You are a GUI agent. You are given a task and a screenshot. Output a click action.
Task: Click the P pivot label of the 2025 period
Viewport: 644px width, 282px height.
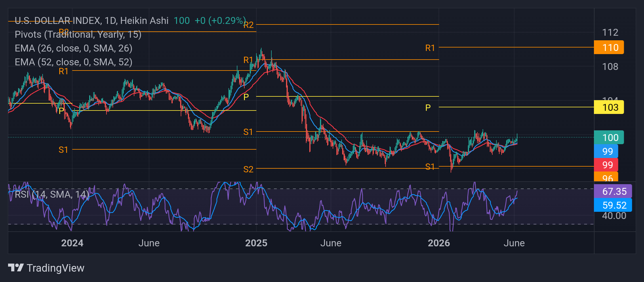click(246, 97)
